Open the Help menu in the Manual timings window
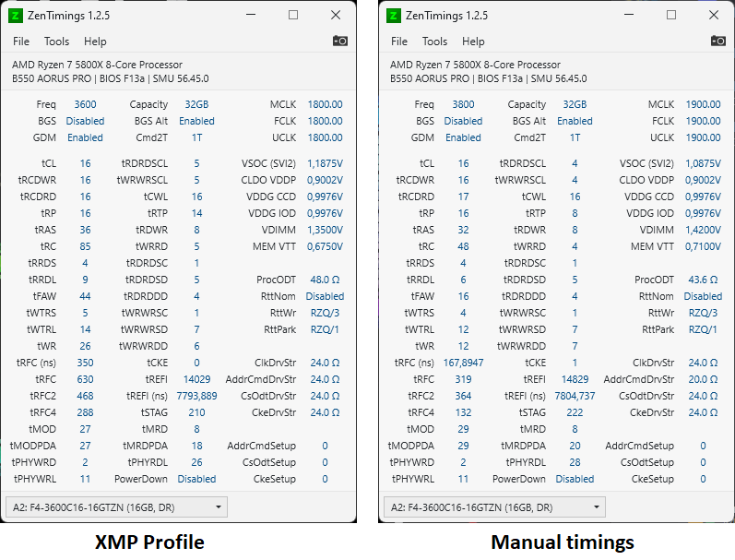 (473, 42)
